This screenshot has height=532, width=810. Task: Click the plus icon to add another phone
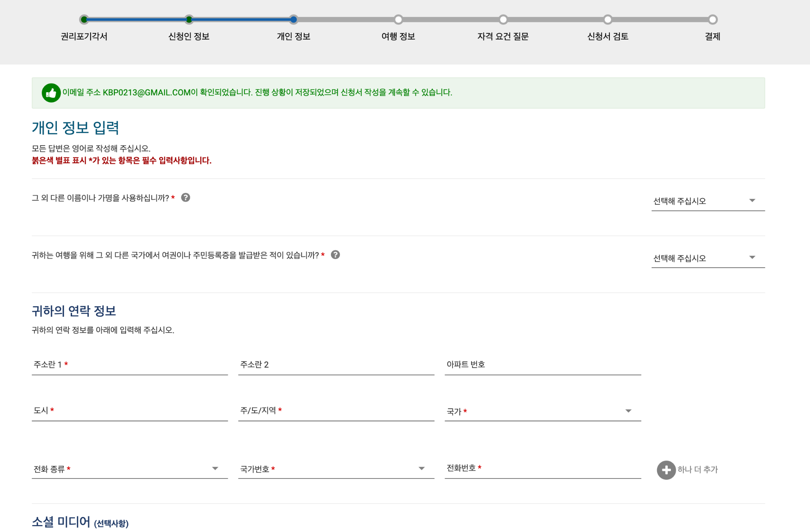click(666, 470)
